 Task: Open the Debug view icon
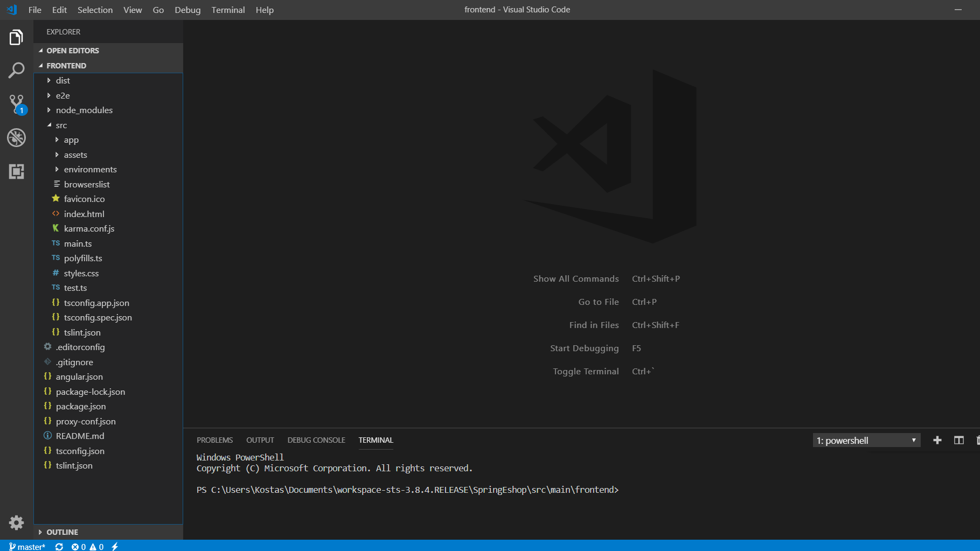tap(16, 138)
